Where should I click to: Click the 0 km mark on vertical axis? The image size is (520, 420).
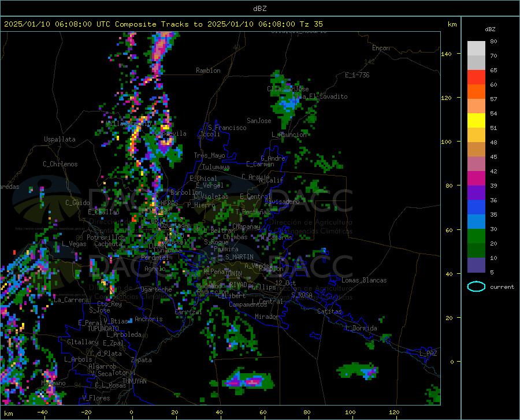pyautogui.click(x=452, y=362)
